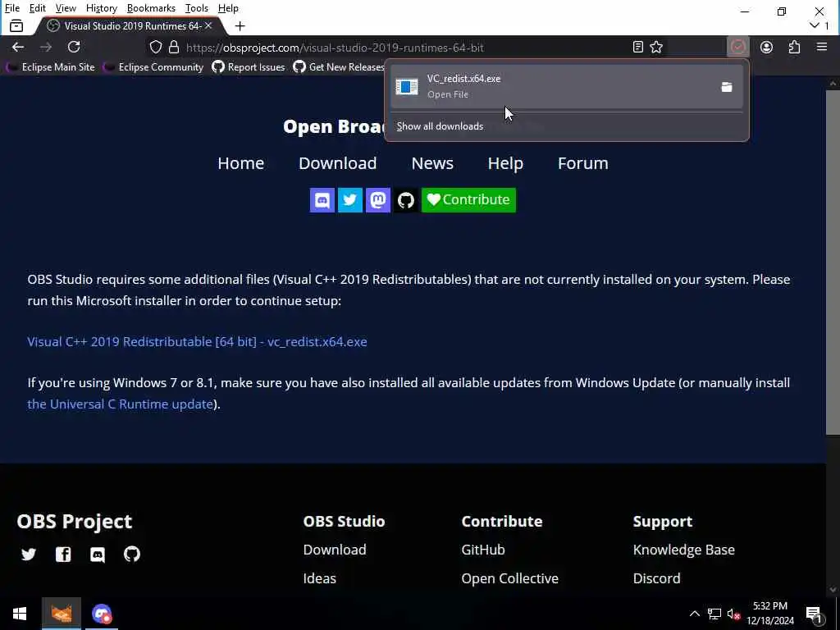The width and height of the screenshot is (840, 630).
Task: Open the Firefox account icon
Action: point(767,47)
